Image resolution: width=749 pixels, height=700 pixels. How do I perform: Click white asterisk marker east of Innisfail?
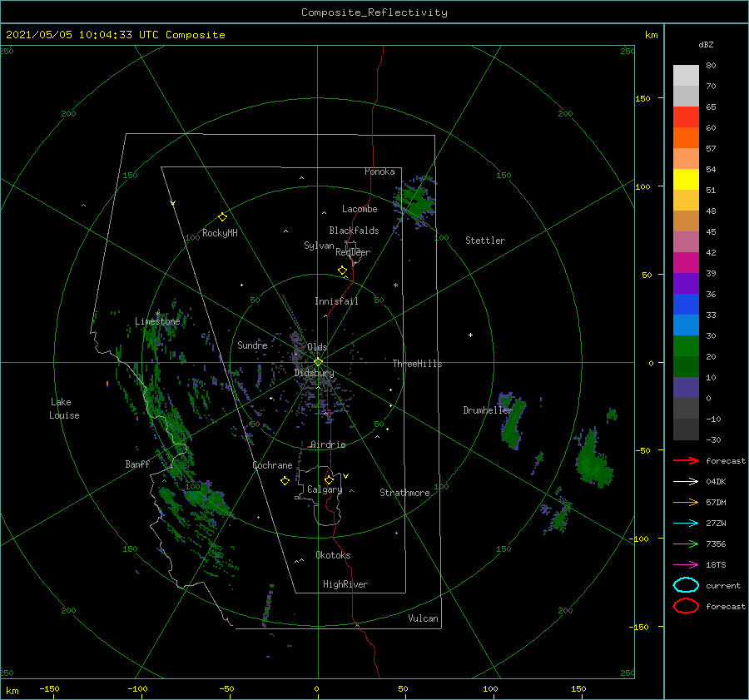(x=395, y=285)
